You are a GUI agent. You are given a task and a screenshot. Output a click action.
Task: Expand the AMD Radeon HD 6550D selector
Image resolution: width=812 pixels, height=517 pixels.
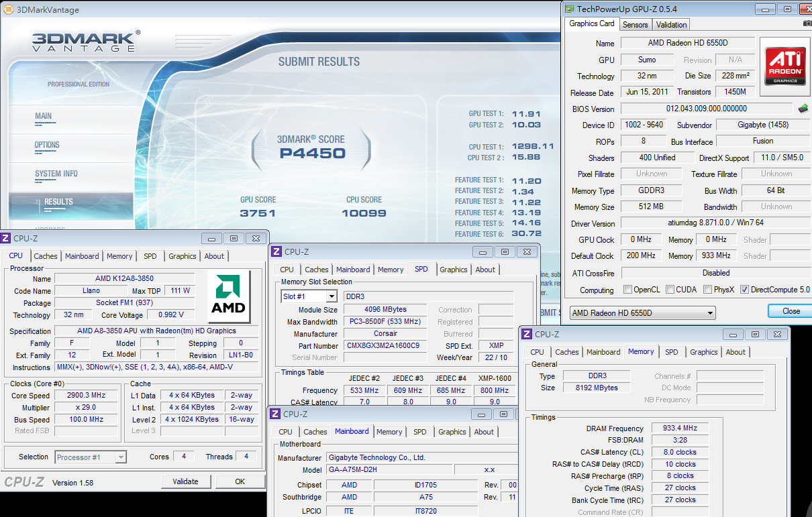point(710,313)
